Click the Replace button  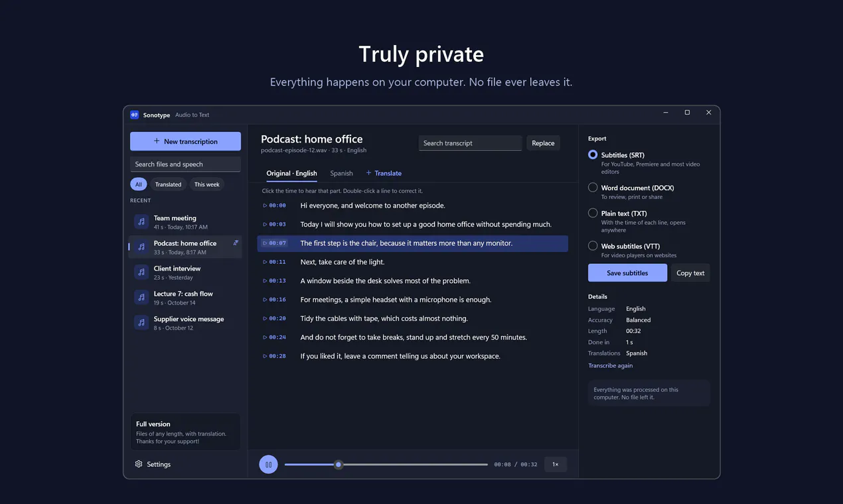click(x=543, y=143)
